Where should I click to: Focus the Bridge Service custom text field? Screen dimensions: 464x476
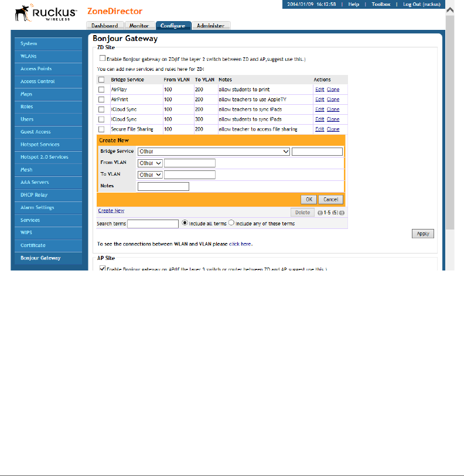click(317, 152)
